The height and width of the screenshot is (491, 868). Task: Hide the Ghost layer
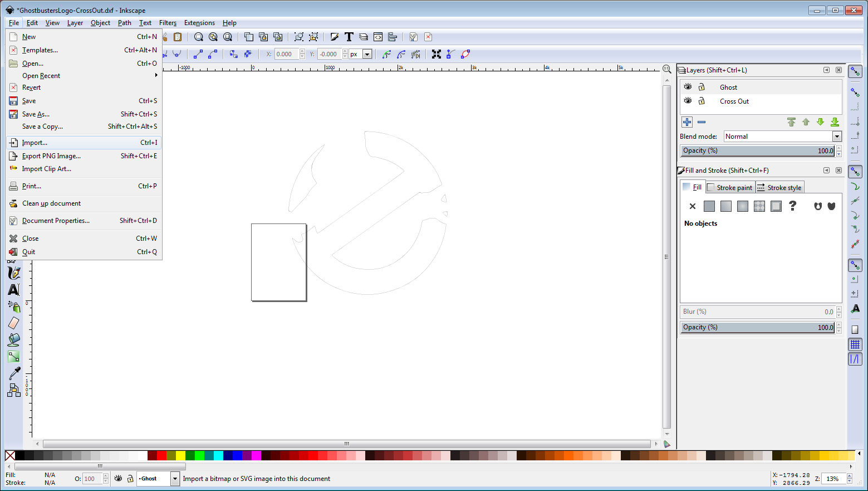pyautogui.click(x=688, y=86)
